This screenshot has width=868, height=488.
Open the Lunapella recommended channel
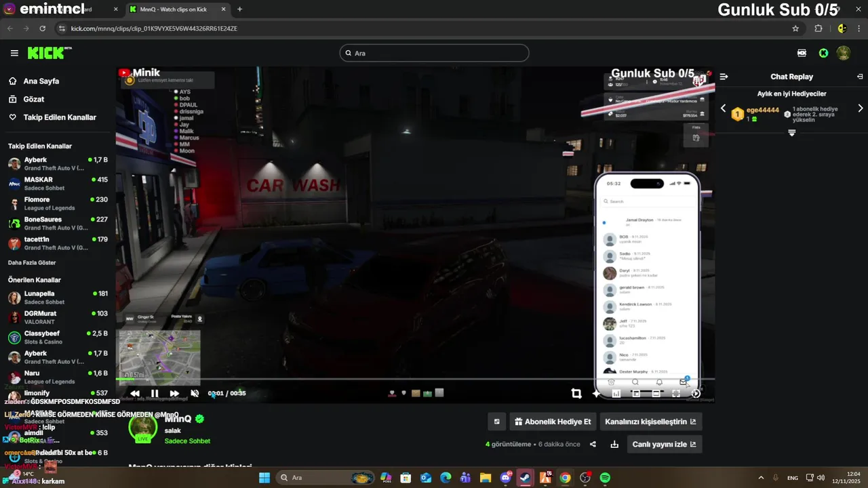pyautogui.click(x=58, y=298)
